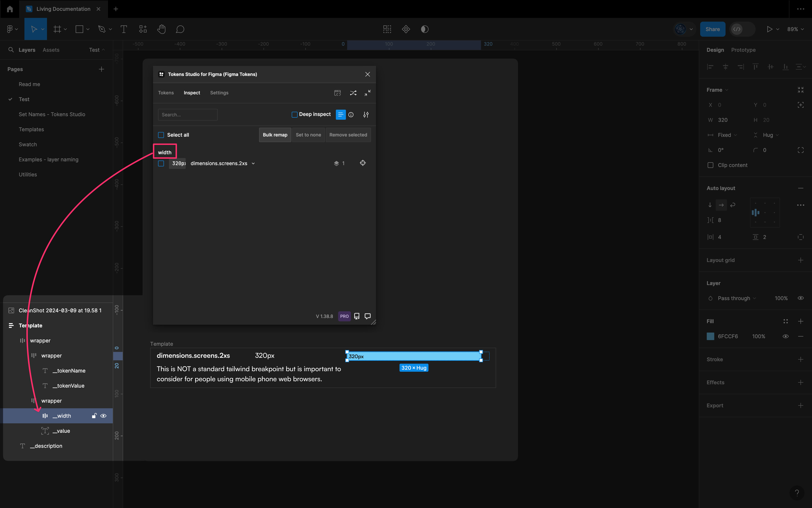Open the Figma main menu icon

pos(10,29)
